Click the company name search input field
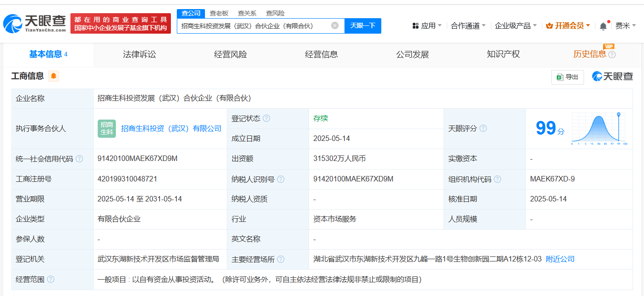Screen dimensions: 644x296 255,25
